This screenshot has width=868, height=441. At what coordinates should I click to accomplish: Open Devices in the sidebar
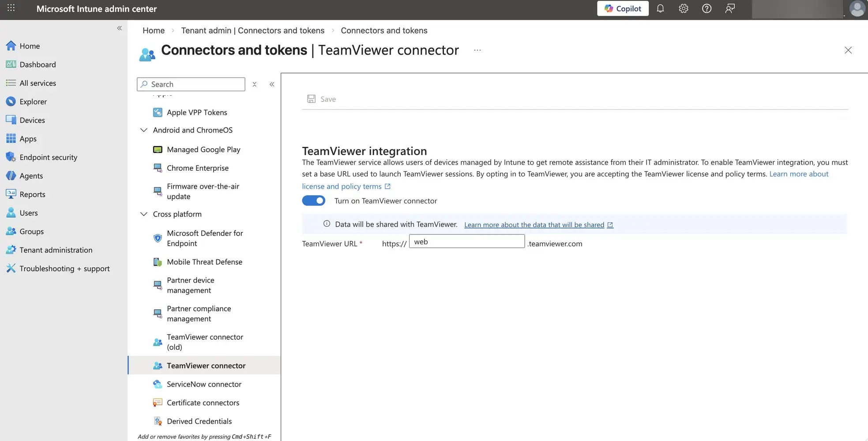tap(32, 120)
